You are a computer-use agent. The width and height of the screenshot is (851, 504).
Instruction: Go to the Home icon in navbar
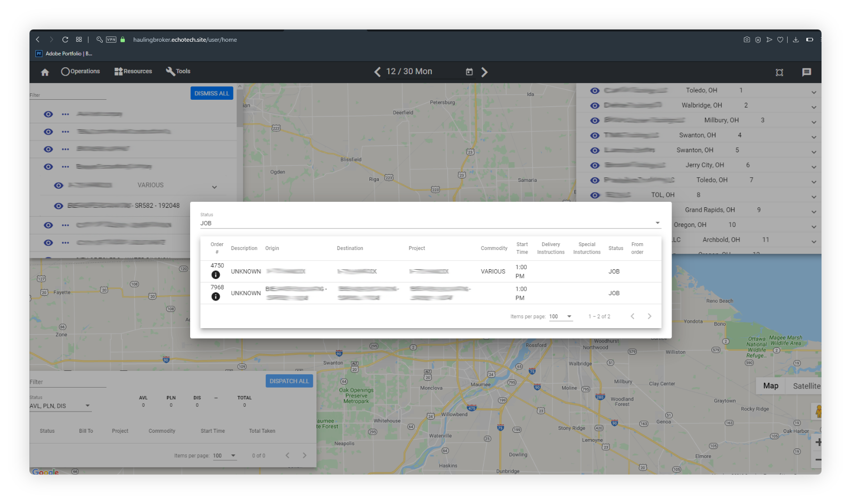pos(45,72)
